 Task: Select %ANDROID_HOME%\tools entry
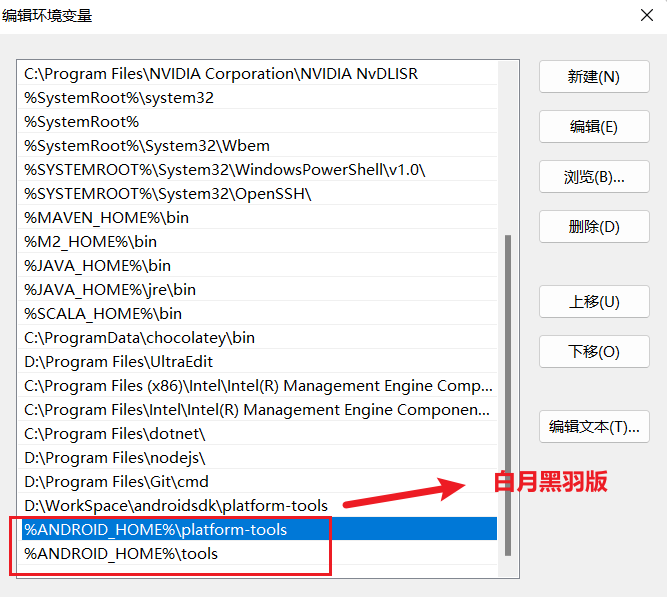[257, 554]
